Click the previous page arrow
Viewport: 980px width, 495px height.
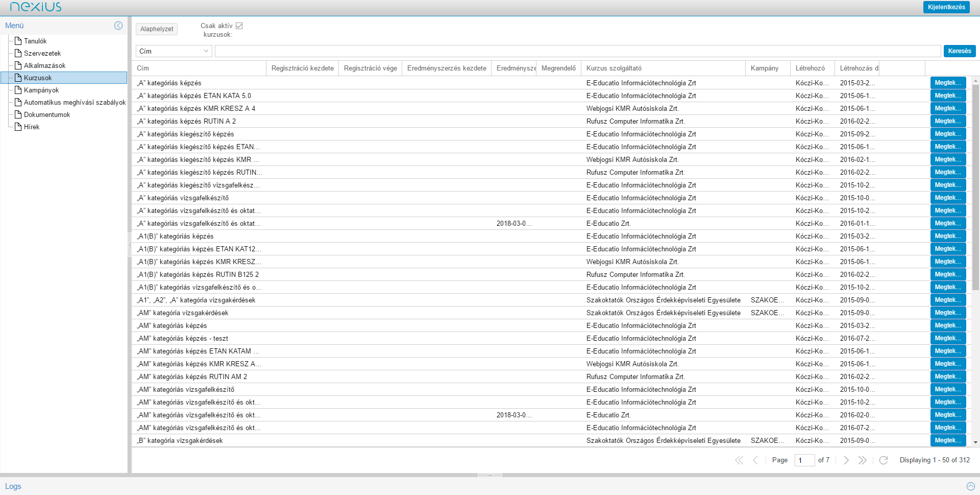755,460
